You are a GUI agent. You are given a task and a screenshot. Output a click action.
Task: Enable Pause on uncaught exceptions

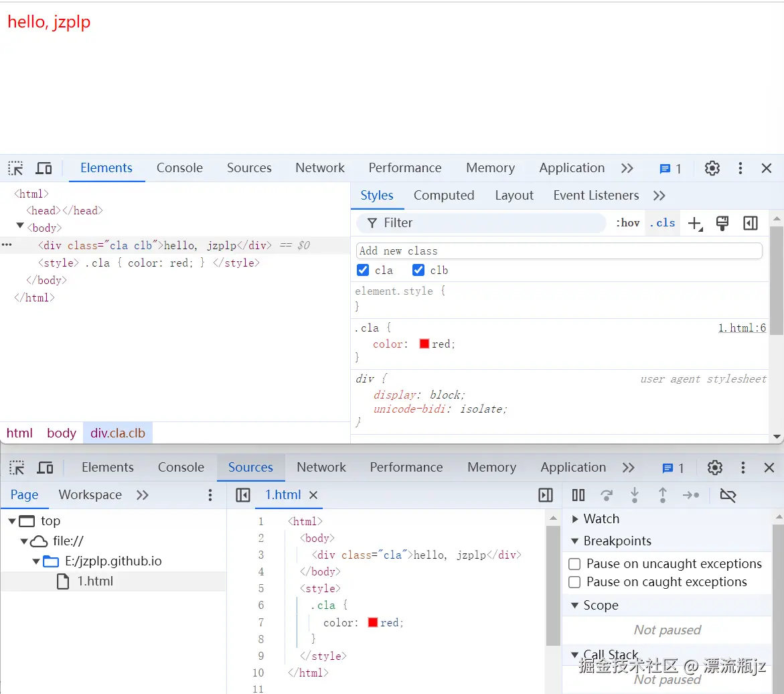coord(574,563)
